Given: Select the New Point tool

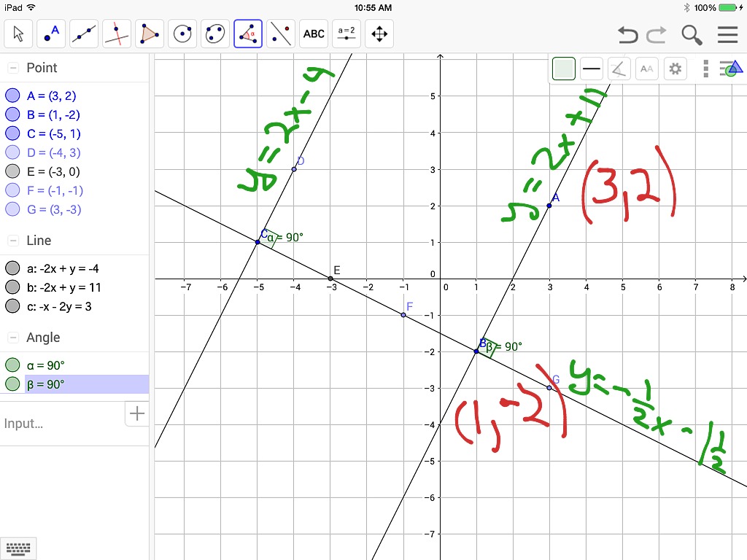Looking at the screenshot, I should (x=52, y=34).
